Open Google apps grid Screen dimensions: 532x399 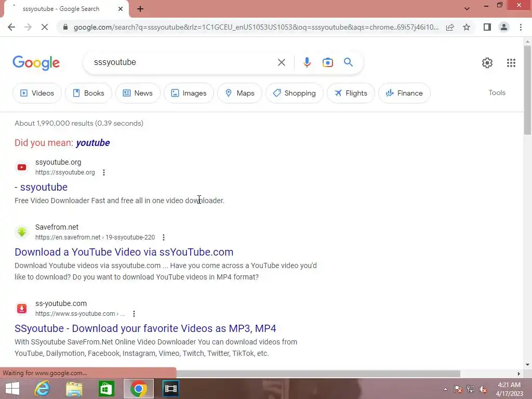tap(511, 63)
